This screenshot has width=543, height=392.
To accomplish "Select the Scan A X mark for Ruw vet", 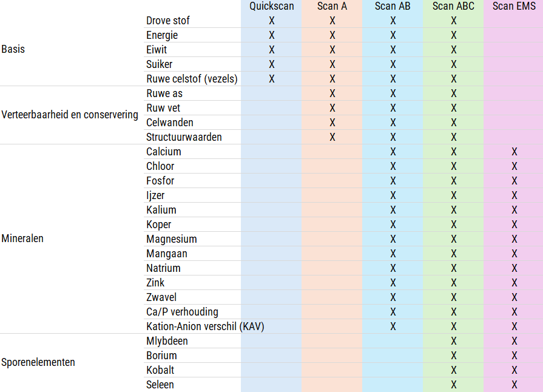I will 332,108.
